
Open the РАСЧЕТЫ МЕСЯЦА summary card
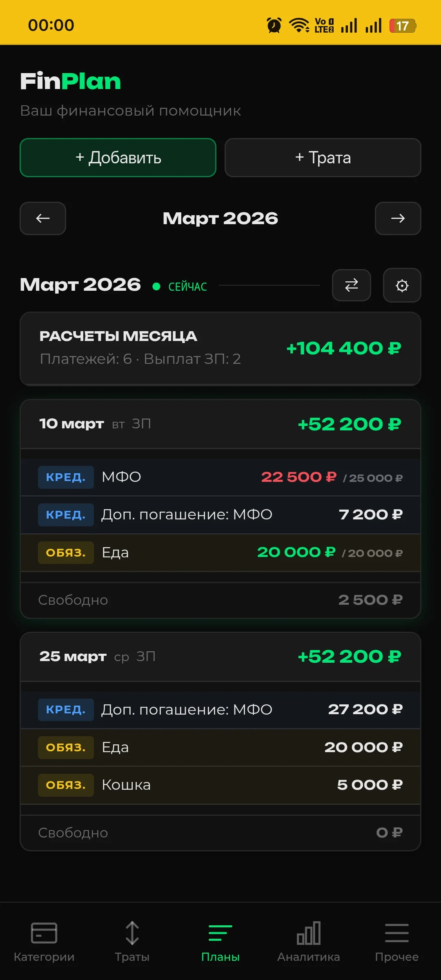click(x=220, y=349)
